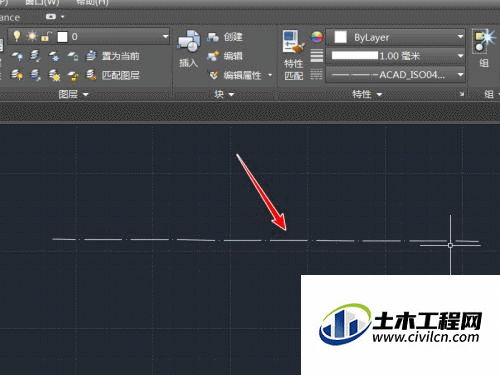Screen dimensions: 500x375
Task: Click 置为当前 make-current layer button
Action: point(113,56)
